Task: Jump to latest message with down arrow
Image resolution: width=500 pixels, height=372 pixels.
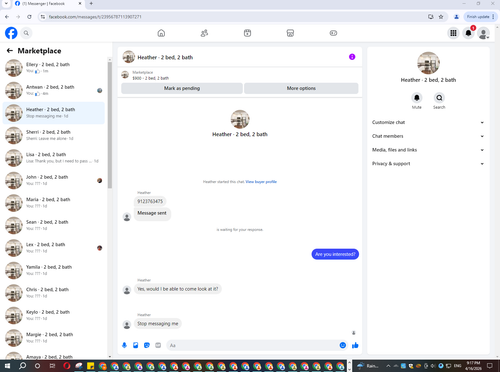Action: click(x=354, y=333)
